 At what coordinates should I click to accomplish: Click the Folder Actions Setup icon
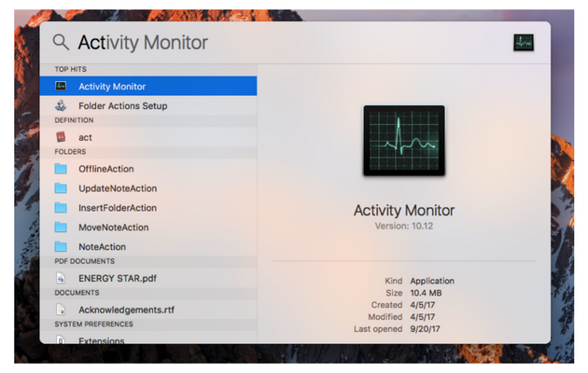click(x=61, y=105)
